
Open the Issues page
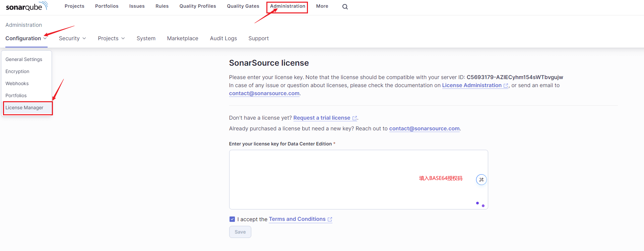pyautogui.click(x=137, y=6)
